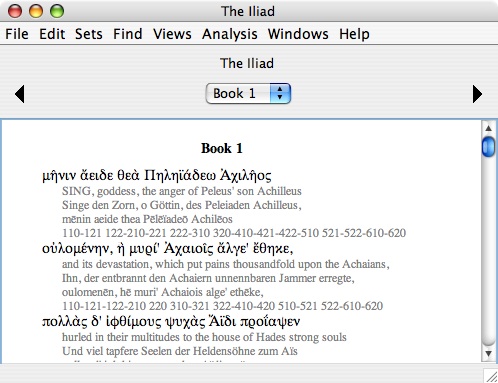Click the scrollbar up arrow
Screen dimensions: 498x383
[489, 128]
